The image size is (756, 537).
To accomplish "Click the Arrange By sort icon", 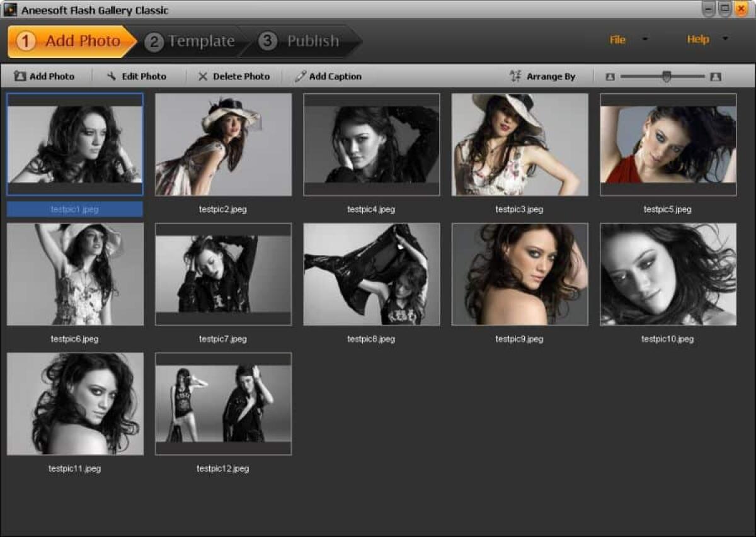I will [x=516, y=76].
